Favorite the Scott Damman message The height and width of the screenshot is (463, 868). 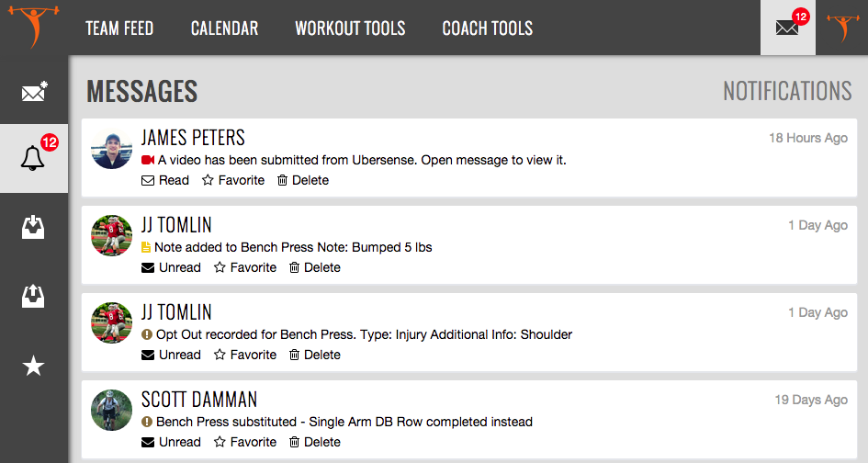[x=245, y=442]
